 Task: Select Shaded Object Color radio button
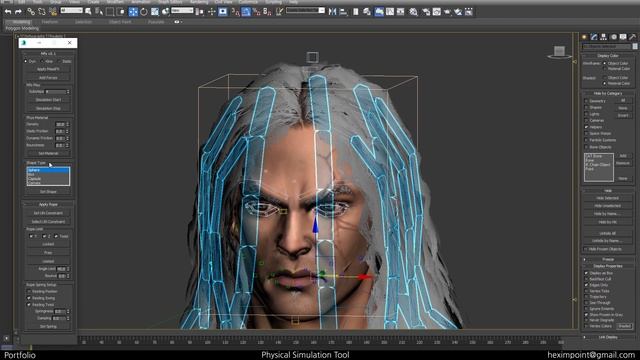pyautogui.click(x=605, y=78)
